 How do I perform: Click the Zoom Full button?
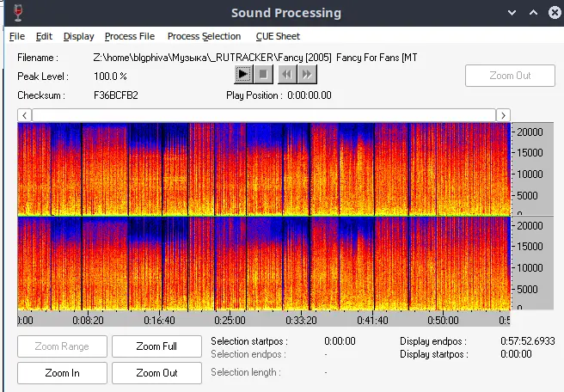tap(156, 346)
